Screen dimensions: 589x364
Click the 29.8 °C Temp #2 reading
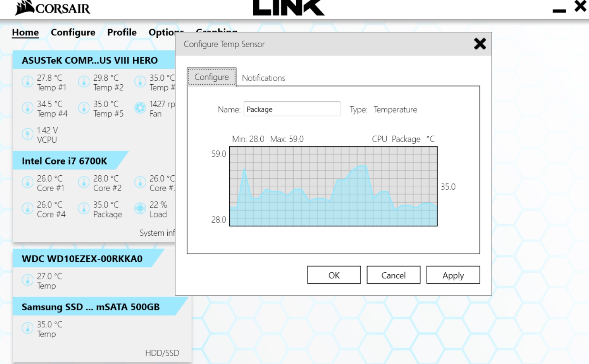[x=106, y=78]
